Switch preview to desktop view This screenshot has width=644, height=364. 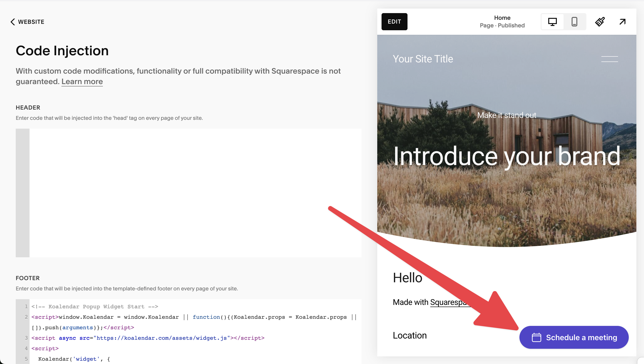click(x=552, y=22)
